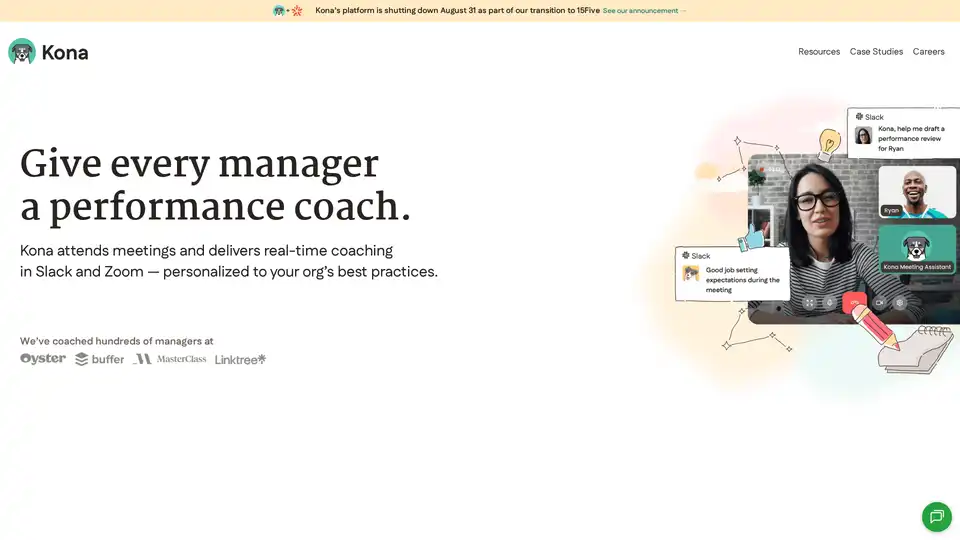Open the Careers page
The height and width of the screenshot is (540, 960).
(928, 52)
